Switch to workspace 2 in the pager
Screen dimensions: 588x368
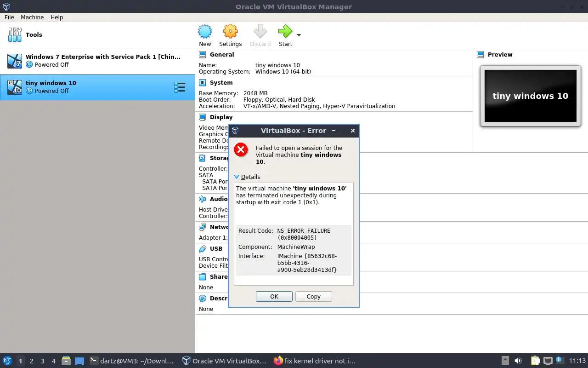tap(31, 361)
